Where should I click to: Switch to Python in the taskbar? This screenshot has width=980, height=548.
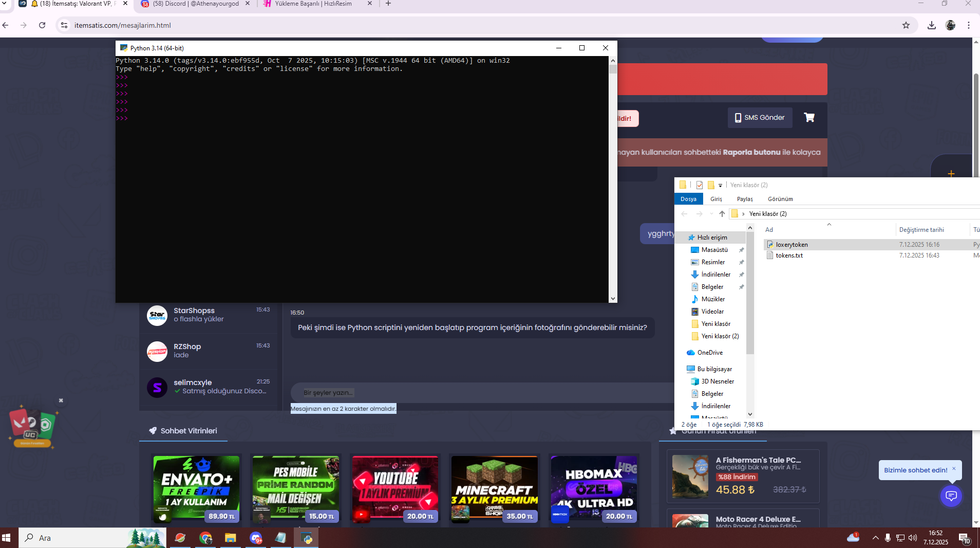[x=307, y=538]
